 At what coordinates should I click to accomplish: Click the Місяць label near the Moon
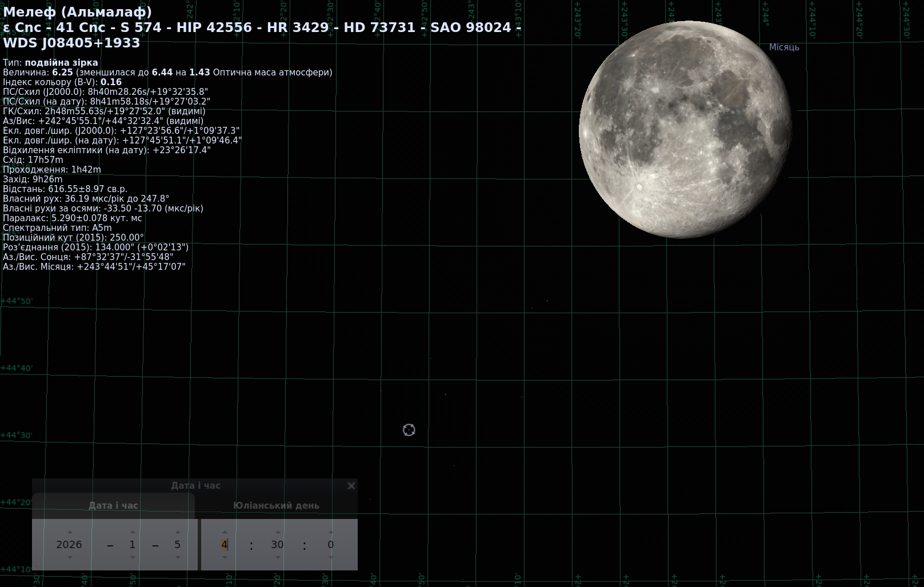point(784,47)
